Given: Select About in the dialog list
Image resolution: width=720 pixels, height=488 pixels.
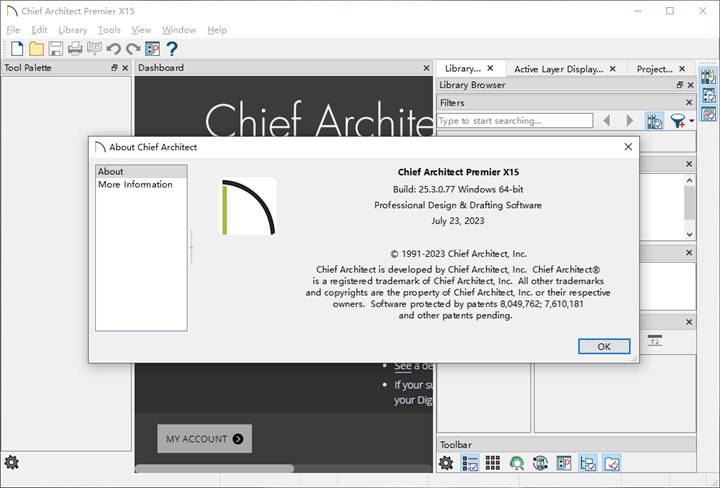Looking at the screenshot, I should coord(141,171).
